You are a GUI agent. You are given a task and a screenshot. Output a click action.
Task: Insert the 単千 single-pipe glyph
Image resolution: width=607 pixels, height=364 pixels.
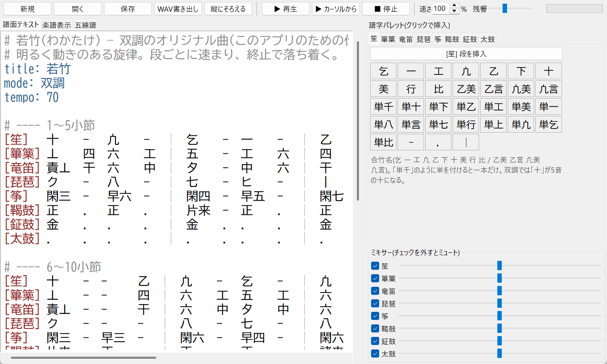384,107
